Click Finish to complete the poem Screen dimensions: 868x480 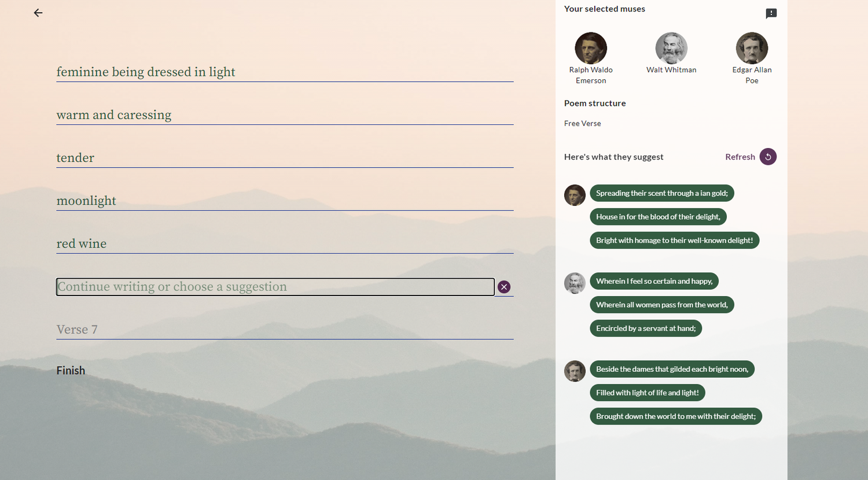tap(71, 370)
